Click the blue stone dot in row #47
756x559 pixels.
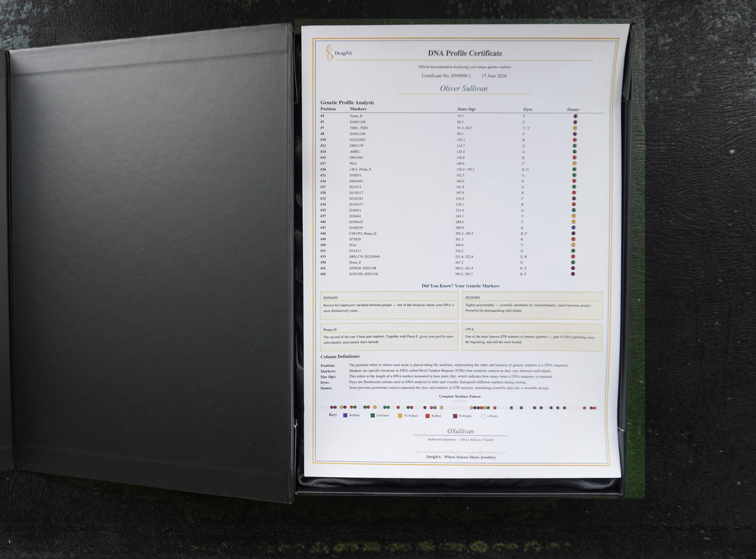pos(573,228)
